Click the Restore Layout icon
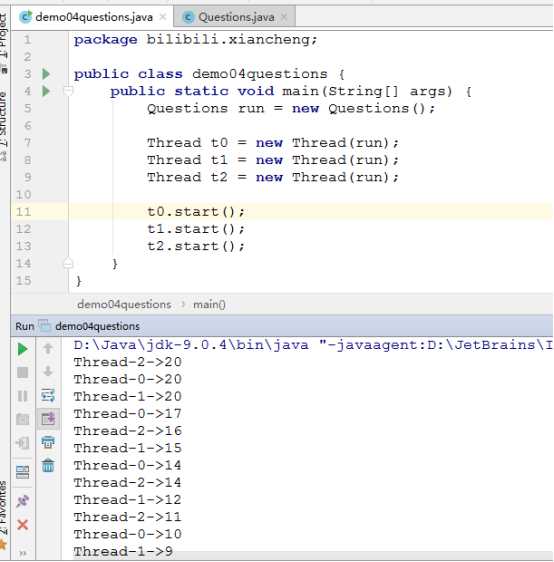The height and width of the screenshot is (562, 554). click(x=23, y=472)
